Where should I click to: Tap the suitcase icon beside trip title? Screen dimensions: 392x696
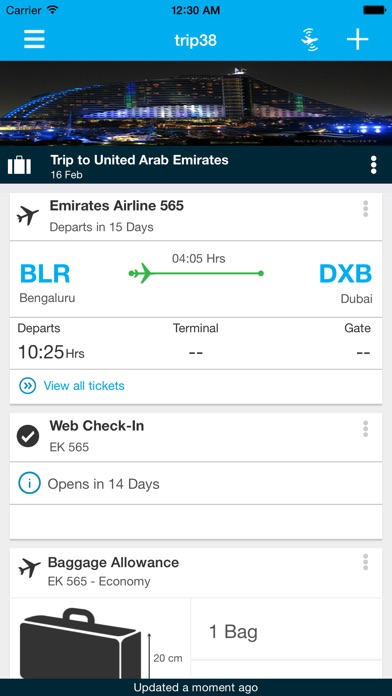tap(20, 166)
